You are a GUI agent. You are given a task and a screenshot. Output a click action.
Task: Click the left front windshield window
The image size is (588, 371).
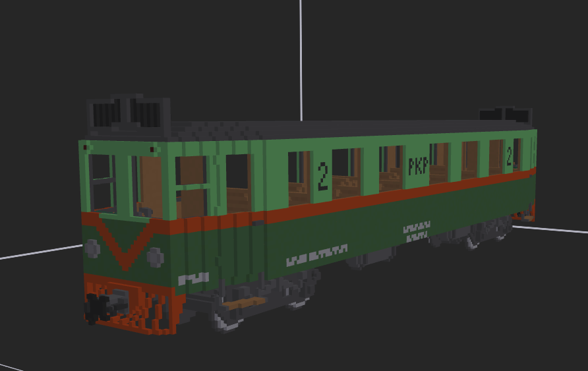[x=102, y=182]
